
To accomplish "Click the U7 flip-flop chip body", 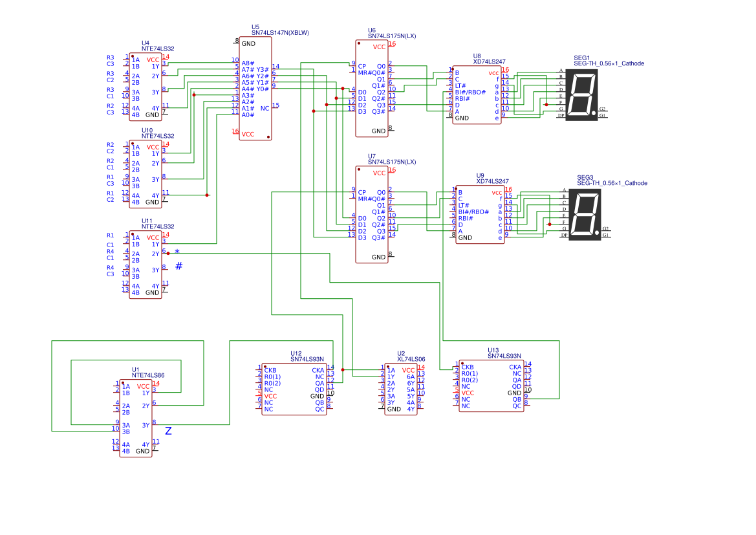I will (372, 215).
